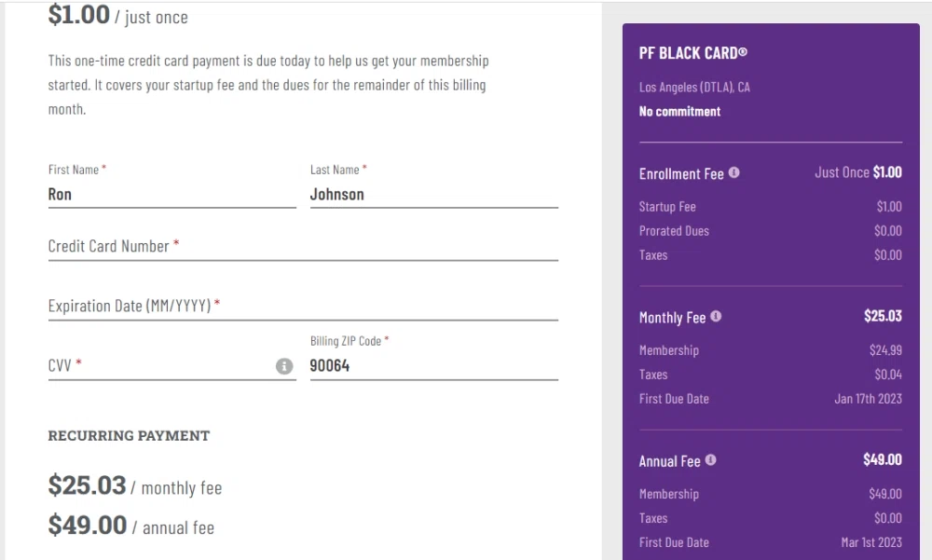The image size is (932, 560).
Task: Click the Annual Fee info icon
Action: [x=710, y=460]
